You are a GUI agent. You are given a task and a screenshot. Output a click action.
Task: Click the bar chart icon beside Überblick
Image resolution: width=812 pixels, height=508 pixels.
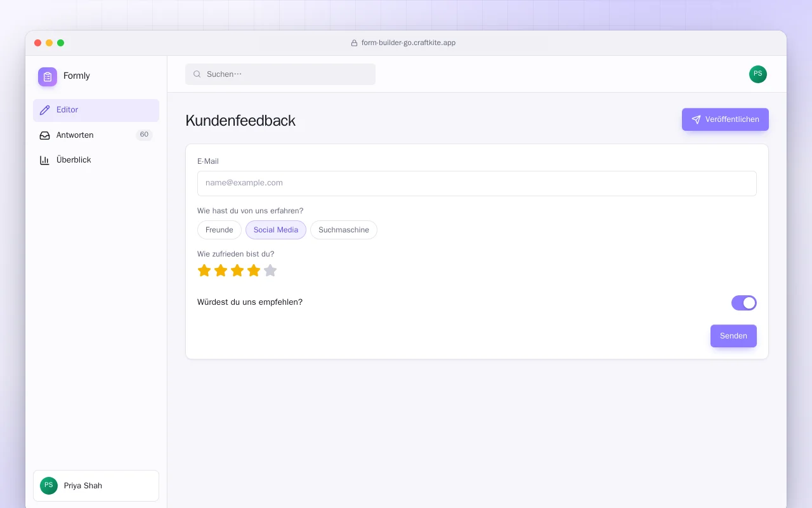[44, 160]
